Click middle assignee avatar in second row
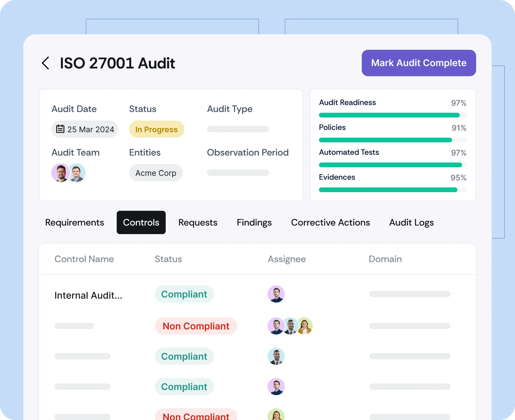Screen dimensions: 515x420 [291, 326]
